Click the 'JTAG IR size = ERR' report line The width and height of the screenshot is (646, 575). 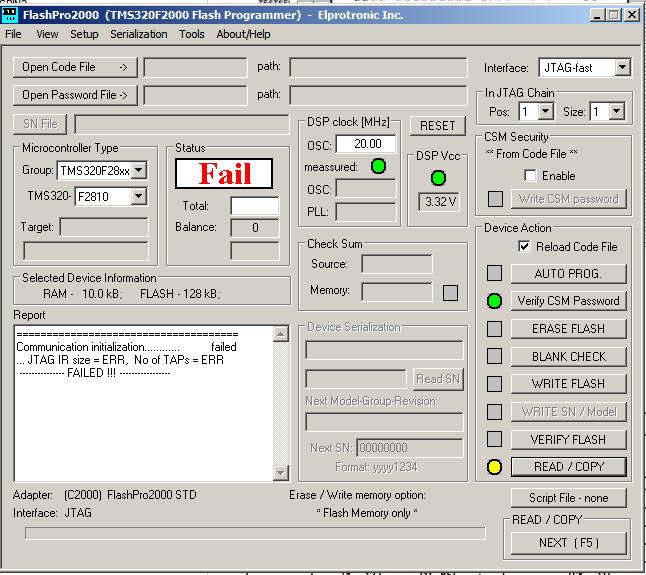click(x=120, y=360)
